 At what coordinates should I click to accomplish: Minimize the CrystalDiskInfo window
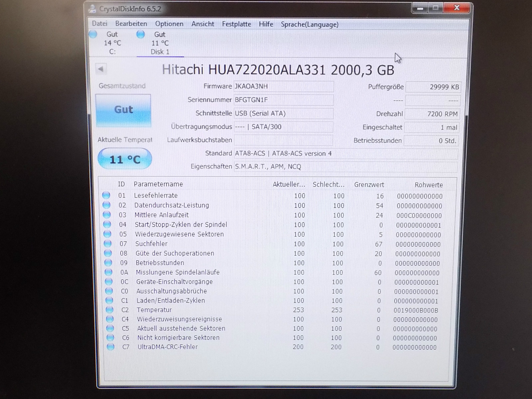pos(420,8)
